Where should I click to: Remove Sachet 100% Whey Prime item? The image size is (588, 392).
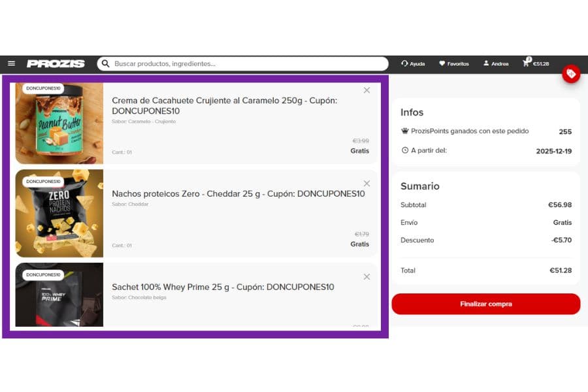tap(367, 277)
